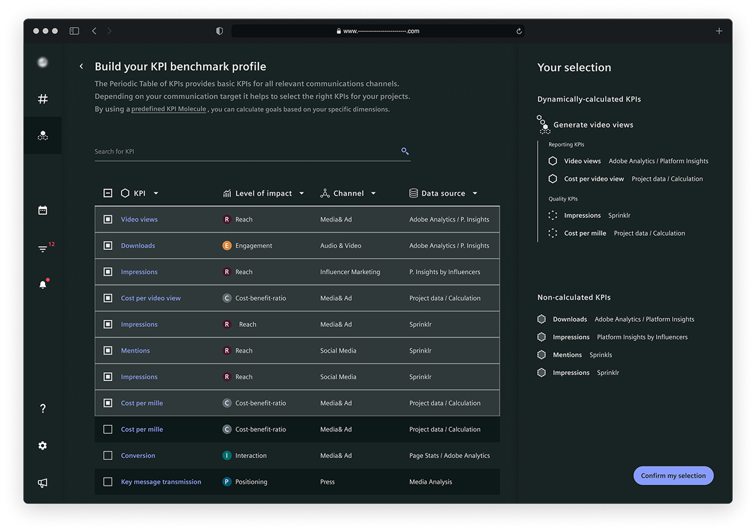Uncheck the Video views row
The image size is (756, 532).
point(108,219)
